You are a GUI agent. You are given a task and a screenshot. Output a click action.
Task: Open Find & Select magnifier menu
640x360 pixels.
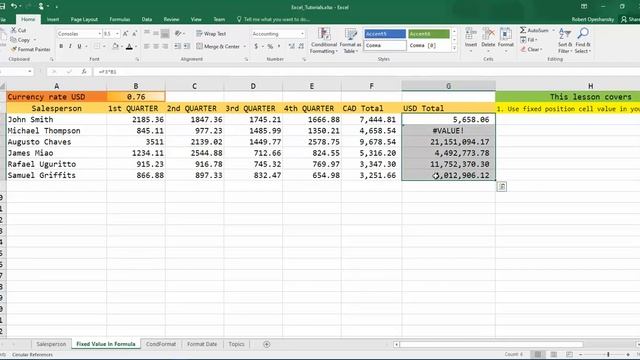583,40
